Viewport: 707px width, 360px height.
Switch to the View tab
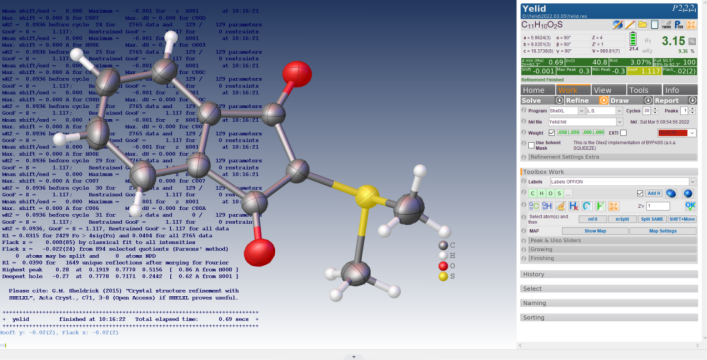609,90
